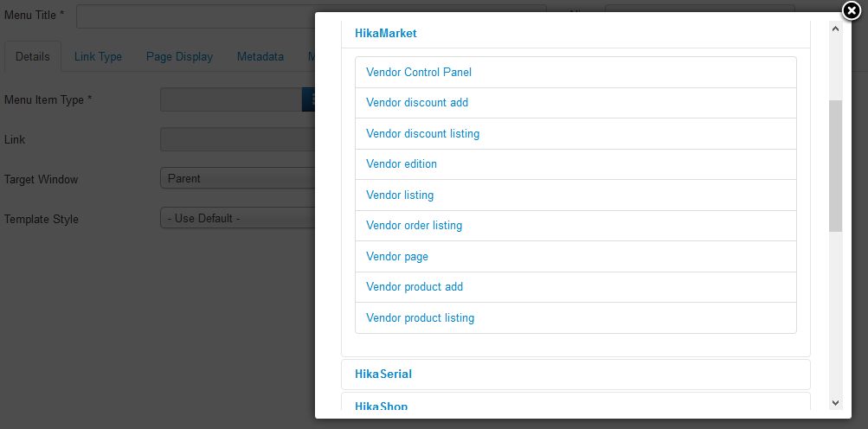This screenshot has height=429, width=868.
Task: Switch to the Page Display tab
Action: [x=179, y=56]
